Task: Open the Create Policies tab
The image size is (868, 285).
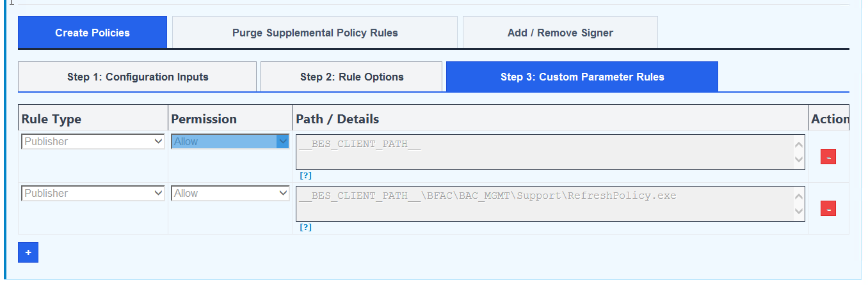Action: (x=92, y=33)
